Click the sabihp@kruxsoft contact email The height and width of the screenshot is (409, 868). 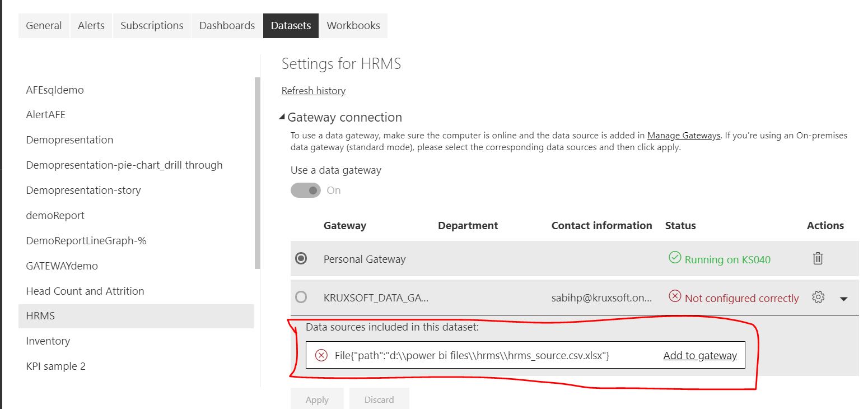coord(602,298)
